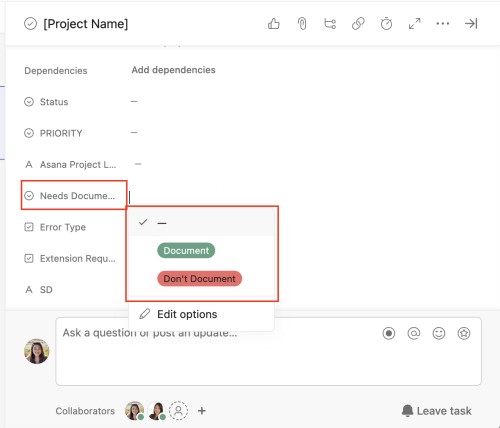Click Edit options in the dropdown

[x=201, y=314]
